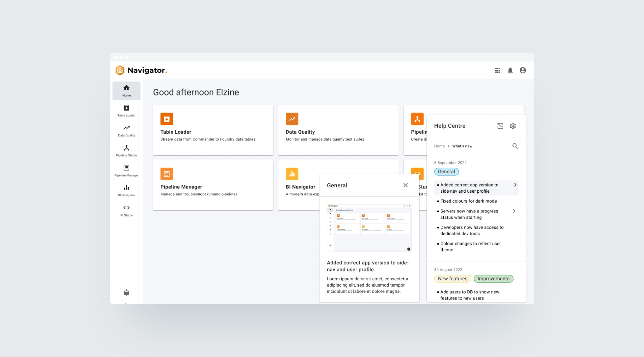Image resolution: width=644 pixels, height=357 pixels.
Task: Open the user account profile icon
Action: tap(522, 70)
